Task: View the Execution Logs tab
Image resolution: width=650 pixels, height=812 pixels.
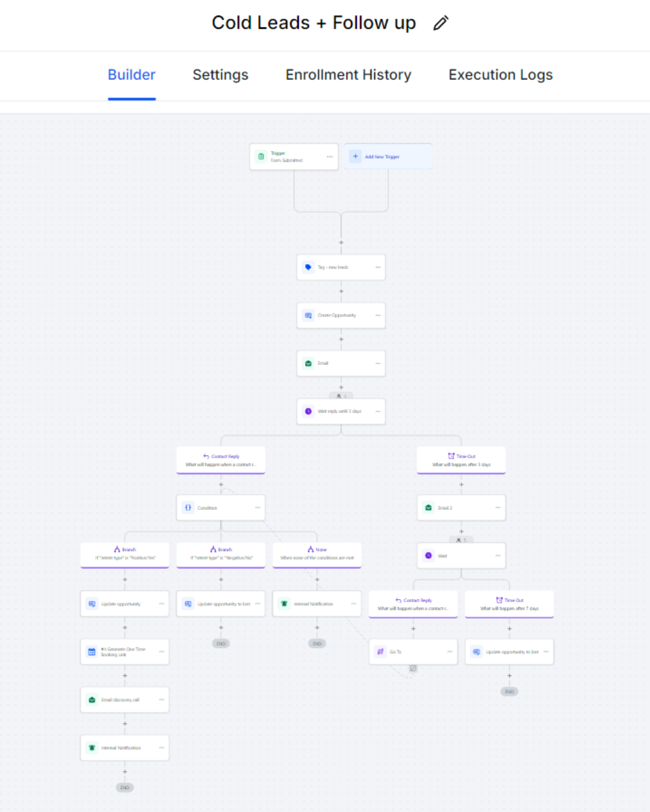Action: point(500,75)
